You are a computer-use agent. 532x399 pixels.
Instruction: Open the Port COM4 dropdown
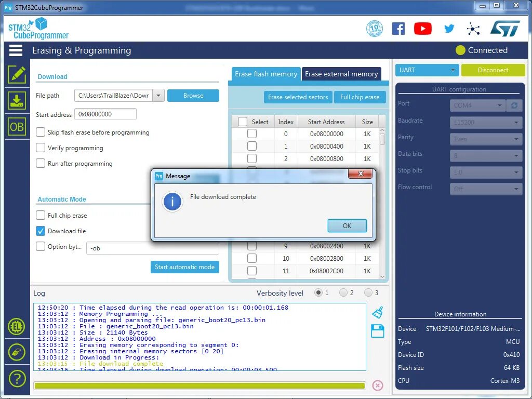(x=478, y=105)
